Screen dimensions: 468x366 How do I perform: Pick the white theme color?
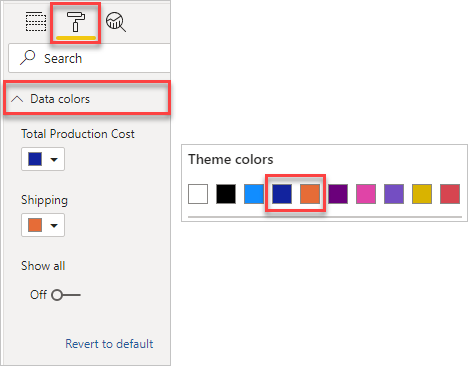pyautogui.click(x=198, y=194)
